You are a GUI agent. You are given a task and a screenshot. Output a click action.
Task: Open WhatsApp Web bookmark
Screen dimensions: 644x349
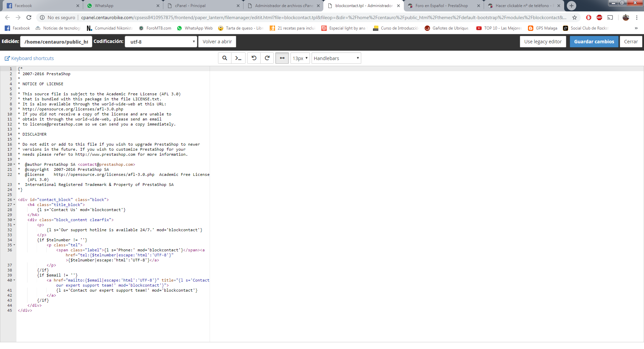point(195,28)
